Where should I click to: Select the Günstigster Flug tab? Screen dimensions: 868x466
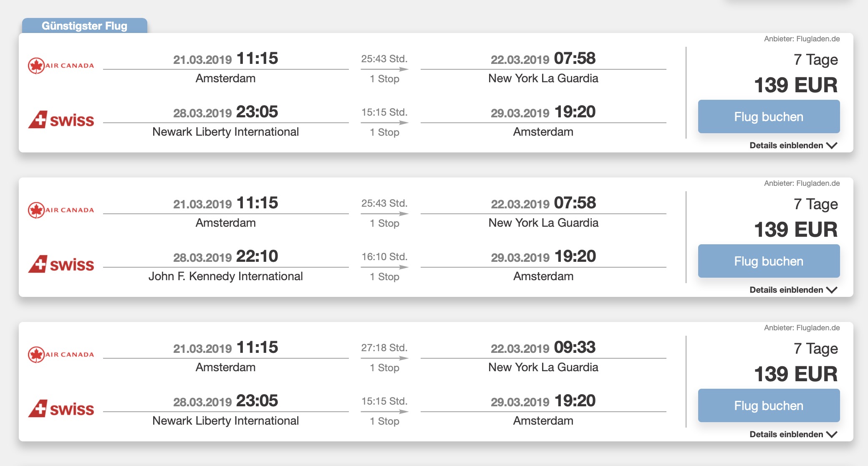[85, 25]
